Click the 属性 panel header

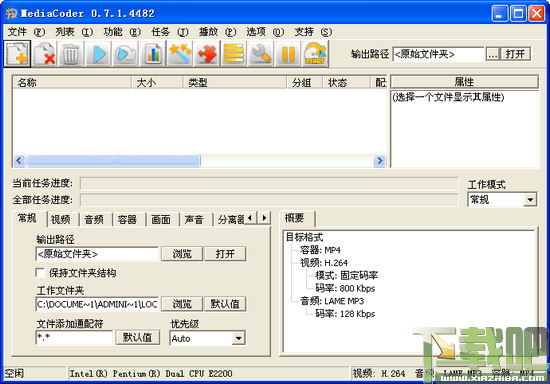pos(464,82)
